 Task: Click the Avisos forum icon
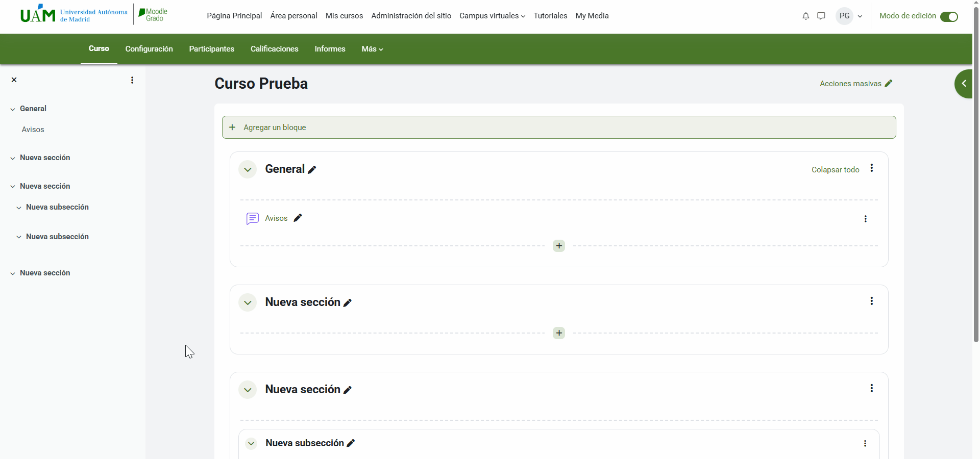252,219
